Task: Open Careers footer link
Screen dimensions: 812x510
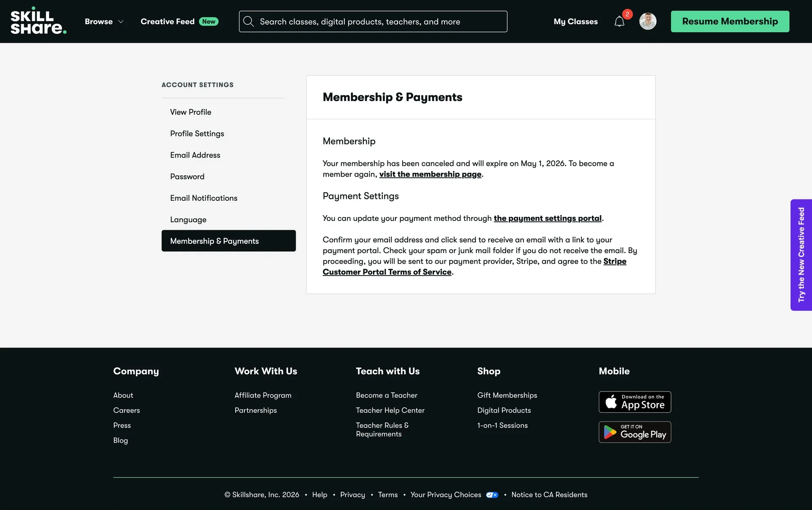Action: [126, 411]
